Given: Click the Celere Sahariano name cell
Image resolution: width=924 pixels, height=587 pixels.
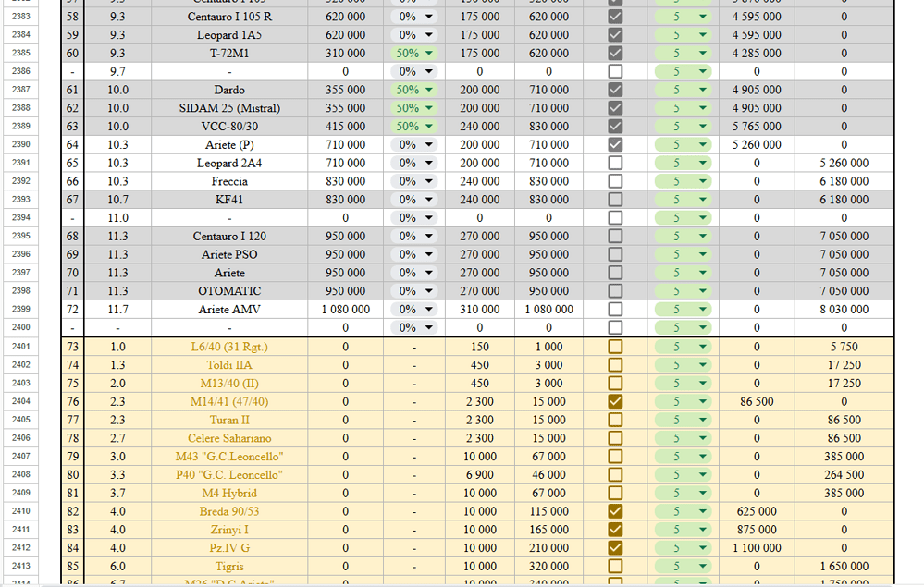Looking at the screenshot, I should point(229,438).
